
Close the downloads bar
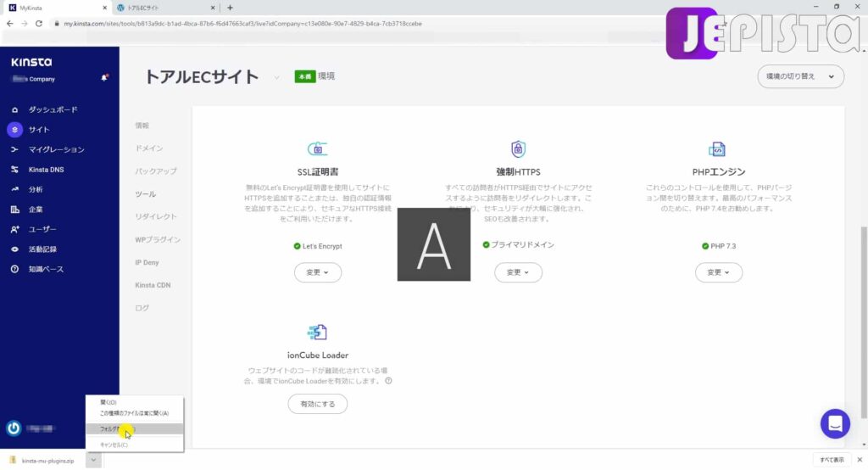coord(860,460)
